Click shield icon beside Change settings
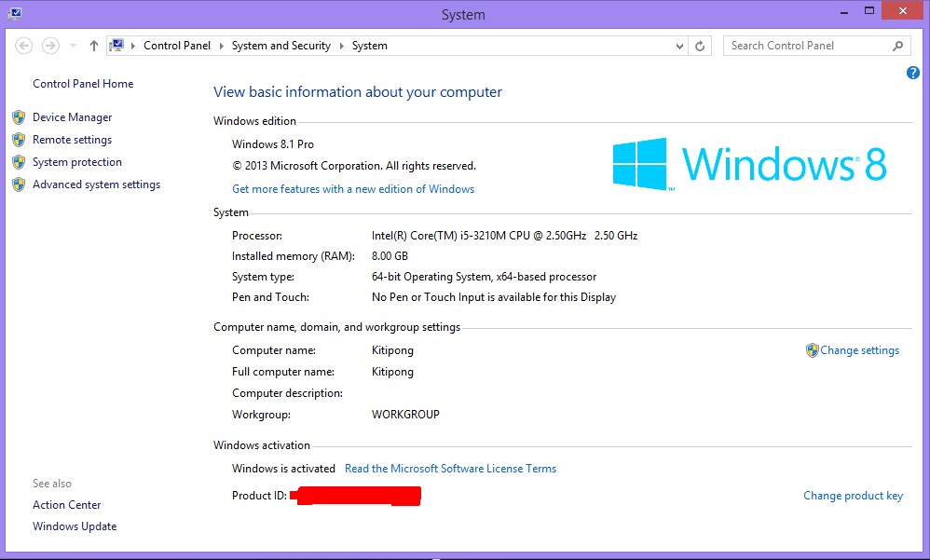 coord(812,350)
